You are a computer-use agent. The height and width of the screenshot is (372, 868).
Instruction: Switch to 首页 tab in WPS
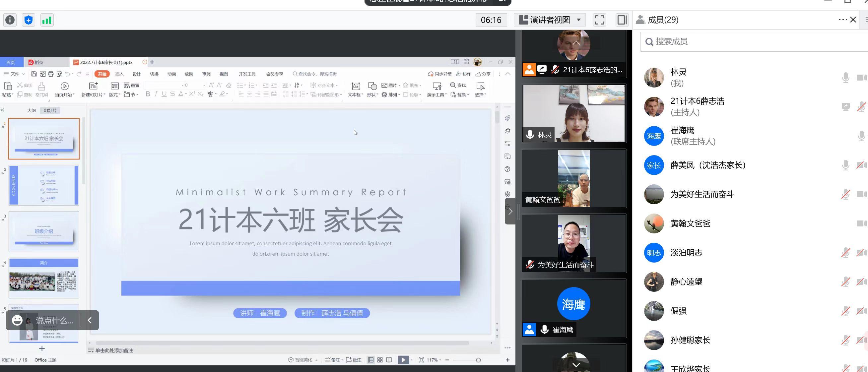tap(11, 62)
